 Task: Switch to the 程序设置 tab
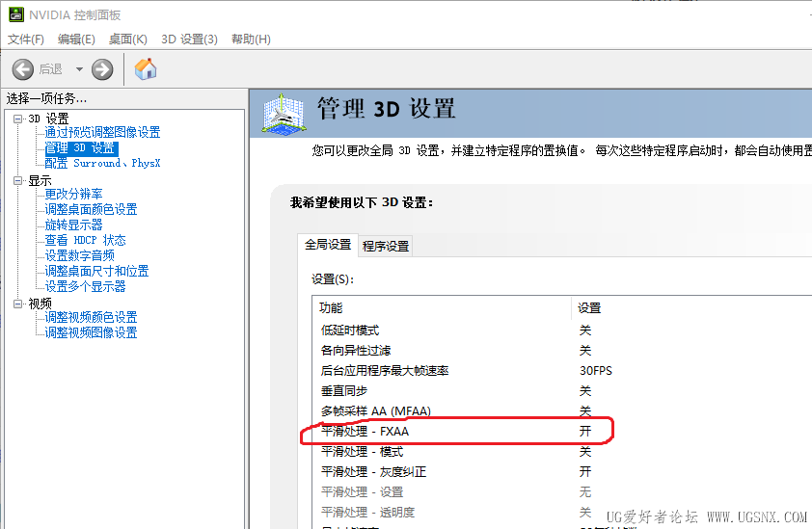tap(386, 247)
